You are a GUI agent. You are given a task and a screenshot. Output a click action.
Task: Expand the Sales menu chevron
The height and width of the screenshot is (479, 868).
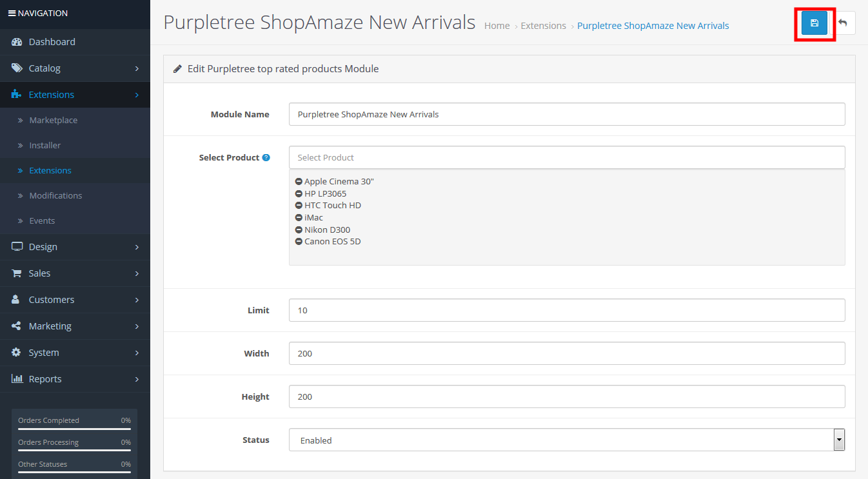[137, 273]
